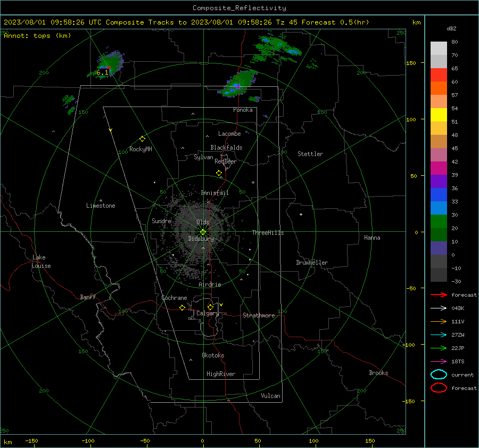
Task: Click the RedDeer city label
Action: tap(226, 161)
